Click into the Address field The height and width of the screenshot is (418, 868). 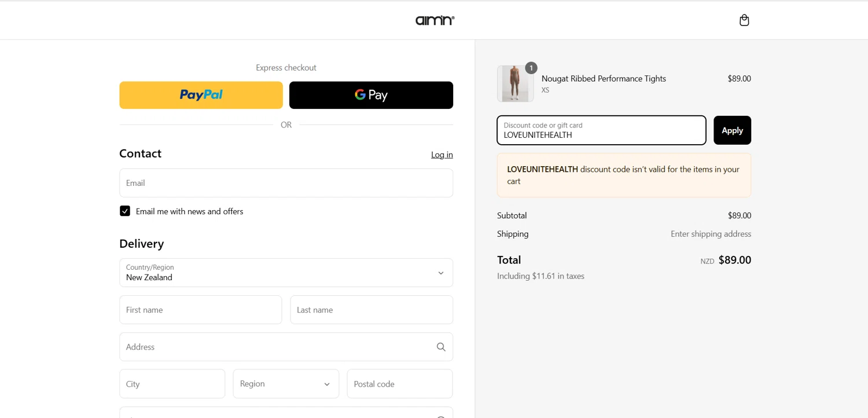(x=286, y=347)
